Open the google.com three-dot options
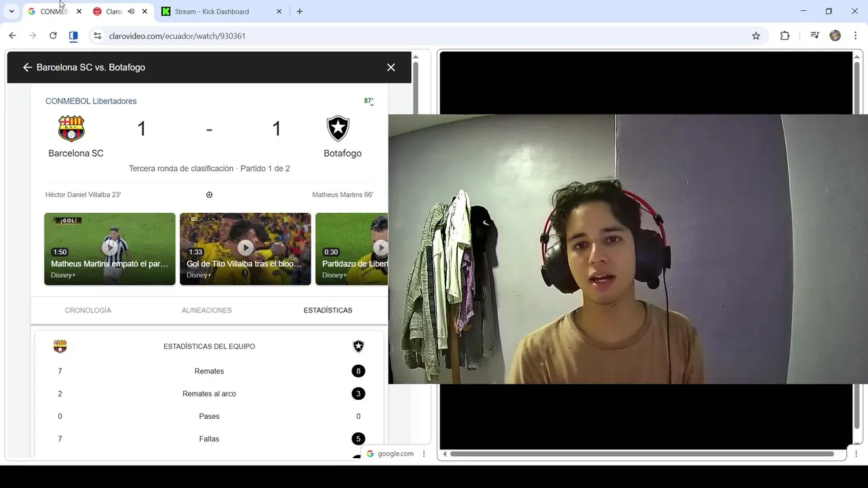Image resolution: width=868 pixels, height=488 pixels. click(x=424, y=454)
